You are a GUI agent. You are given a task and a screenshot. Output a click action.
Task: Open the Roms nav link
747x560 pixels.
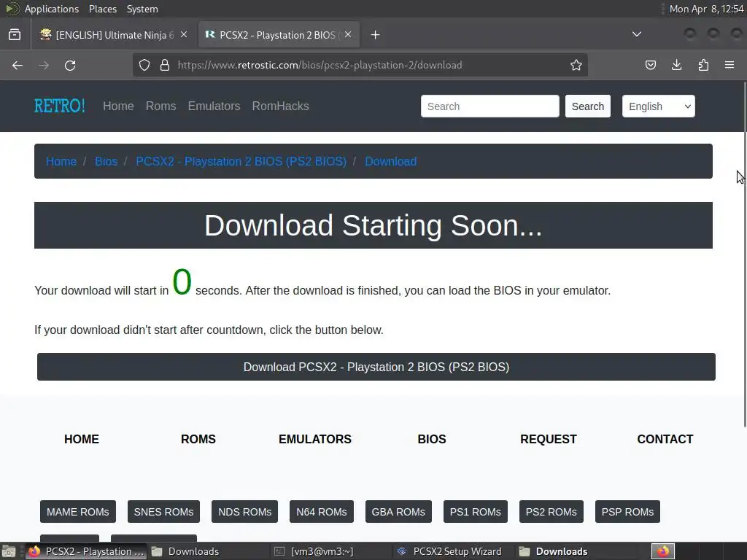click(x=161, y=106)
